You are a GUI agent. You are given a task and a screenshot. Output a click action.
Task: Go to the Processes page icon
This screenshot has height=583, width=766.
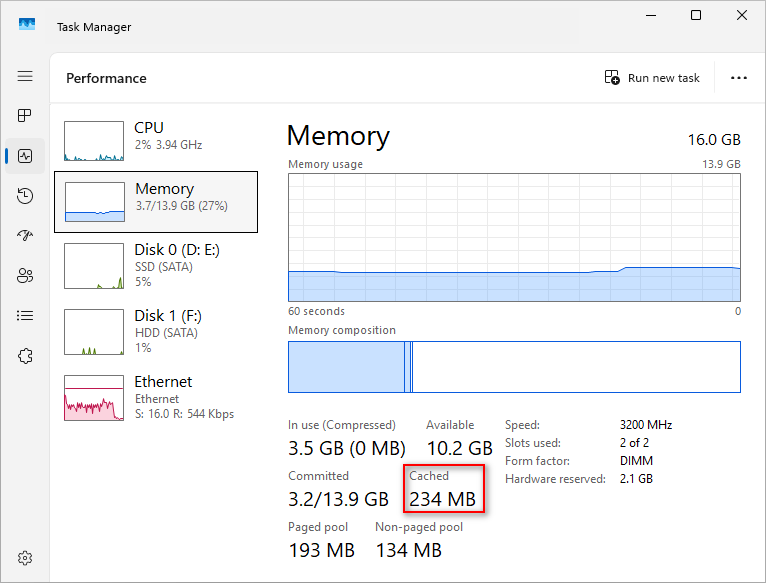(x=25, y=115)
